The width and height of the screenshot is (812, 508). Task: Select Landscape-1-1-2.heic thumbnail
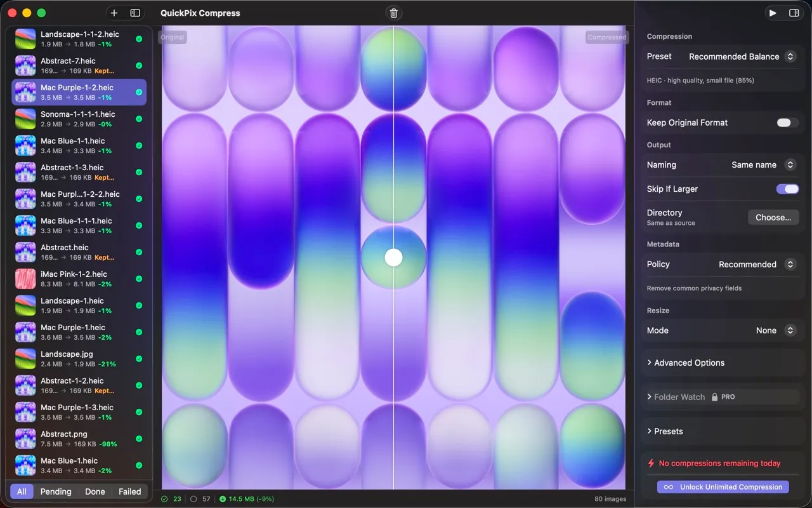click(25, 39)
